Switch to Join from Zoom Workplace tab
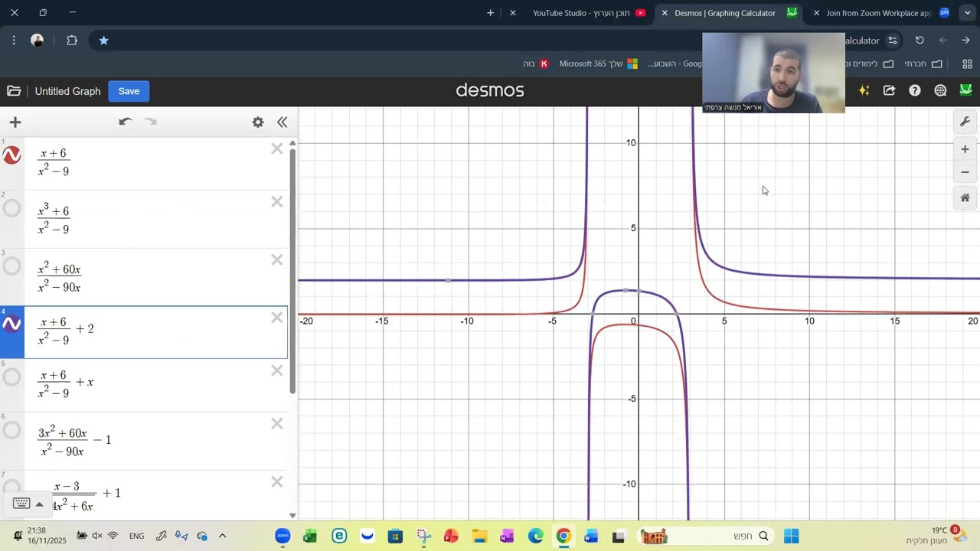The height and width of the screenshot is (551, 980). [x=878, y=13]
